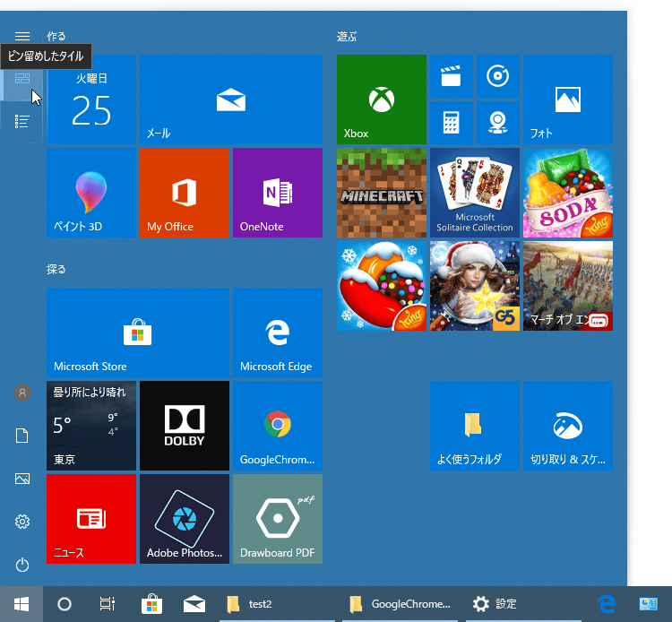Launch the 切り取り & スケッチ tile
The image size is (672, 622).
pyautogui.click(x=568, y=426)
